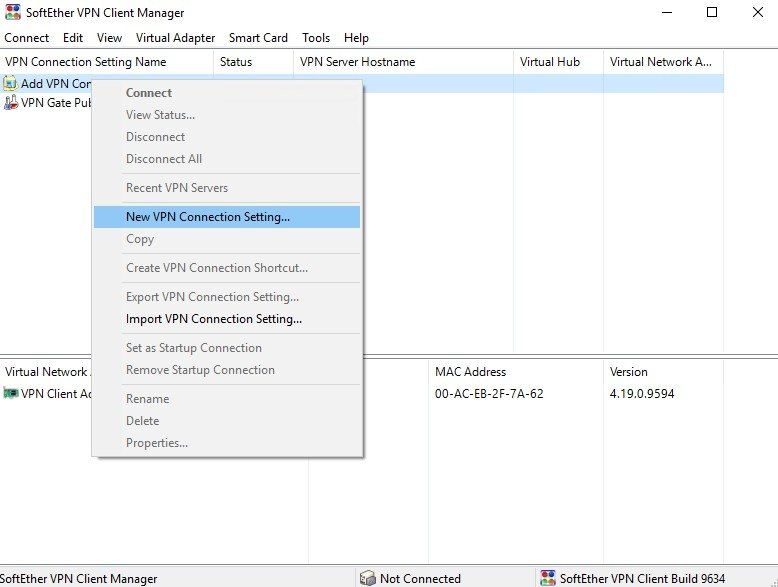
Task: Select Set as Startup Connection entry
Action: coord(227,347)
